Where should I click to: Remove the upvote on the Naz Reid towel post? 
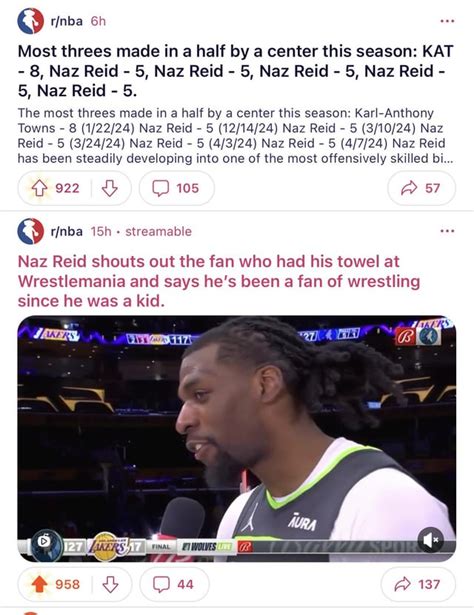39,584
